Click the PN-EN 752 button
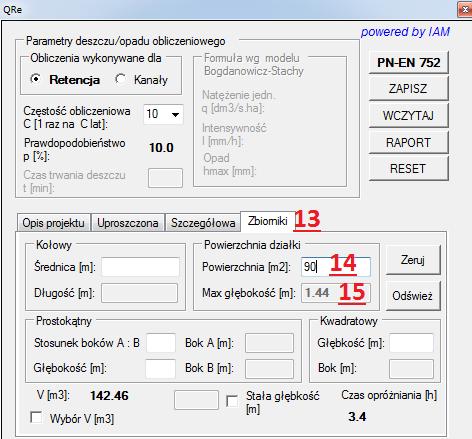The image size is (472, 439). (408, 62)
